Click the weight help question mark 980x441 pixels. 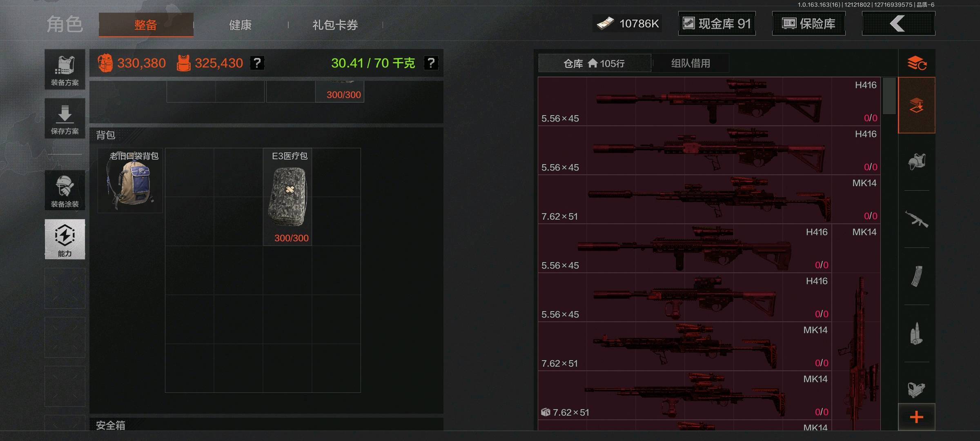tap(431, 63)
